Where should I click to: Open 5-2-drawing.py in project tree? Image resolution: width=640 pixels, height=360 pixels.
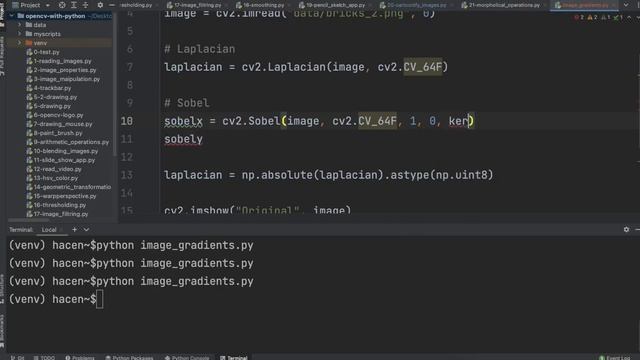[55, 97]
